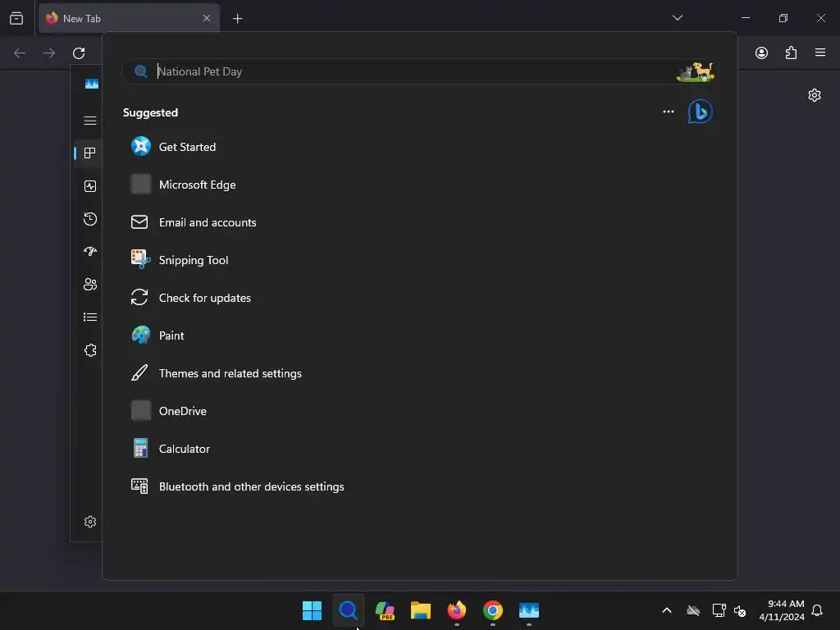Open Copilot preview from taskbar
The height and width of the screenshot is (630, 840).
(385, 610)
